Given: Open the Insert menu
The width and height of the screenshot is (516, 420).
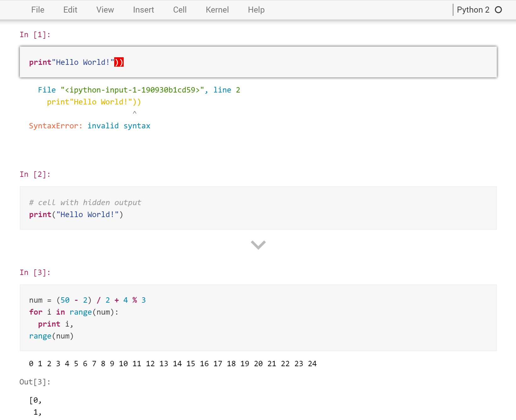Looking at the screenshot, I should coord(143,10).
